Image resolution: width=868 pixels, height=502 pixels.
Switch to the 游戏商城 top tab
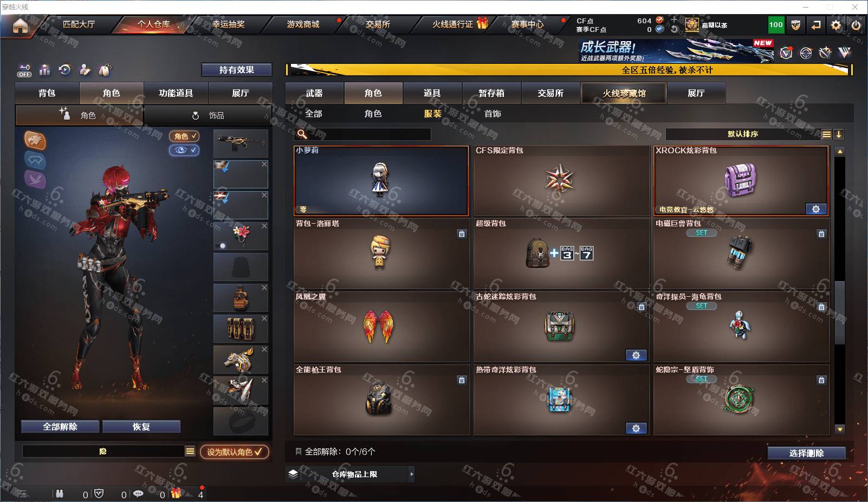pyautogui.click(x=303, y=24)
